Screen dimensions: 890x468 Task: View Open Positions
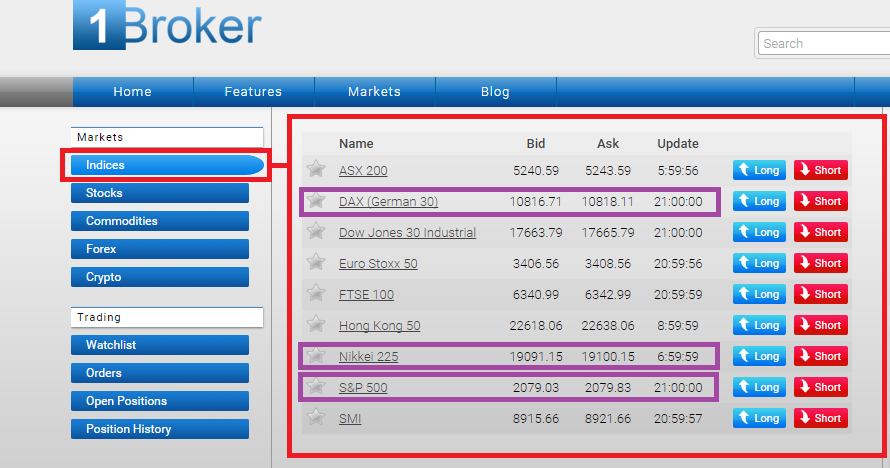[159, 401]
